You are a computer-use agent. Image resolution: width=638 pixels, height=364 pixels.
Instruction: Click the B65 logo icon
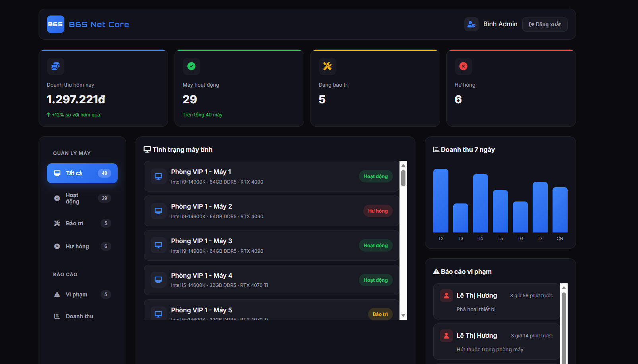coord(55,24)
